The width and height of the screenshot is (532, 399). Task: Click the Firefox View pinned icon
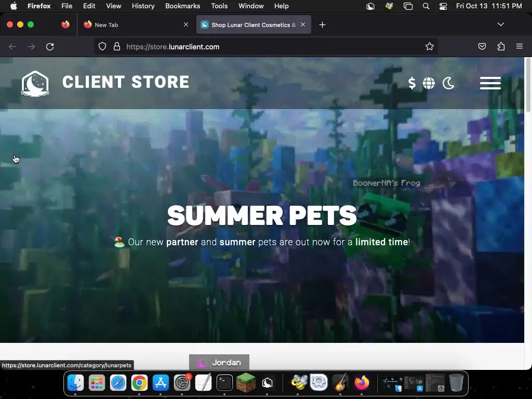[65, 24]
